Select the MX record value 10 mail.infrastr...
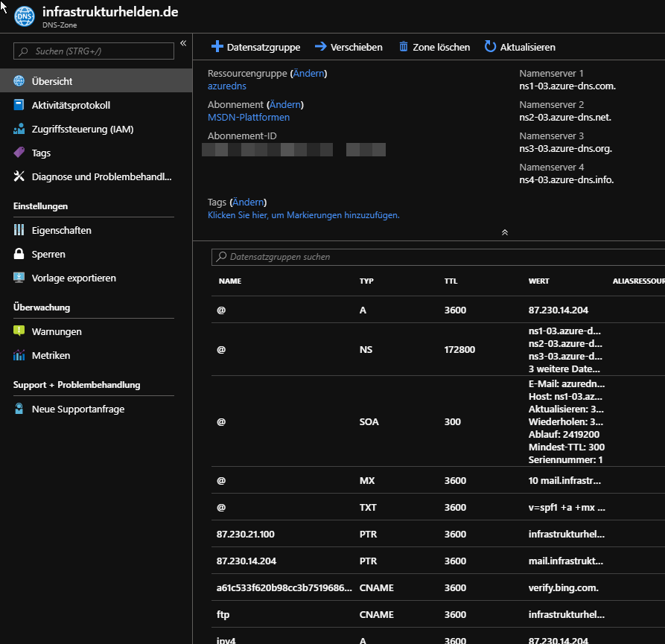Viewport: 665px width, 644px height. 564,480
